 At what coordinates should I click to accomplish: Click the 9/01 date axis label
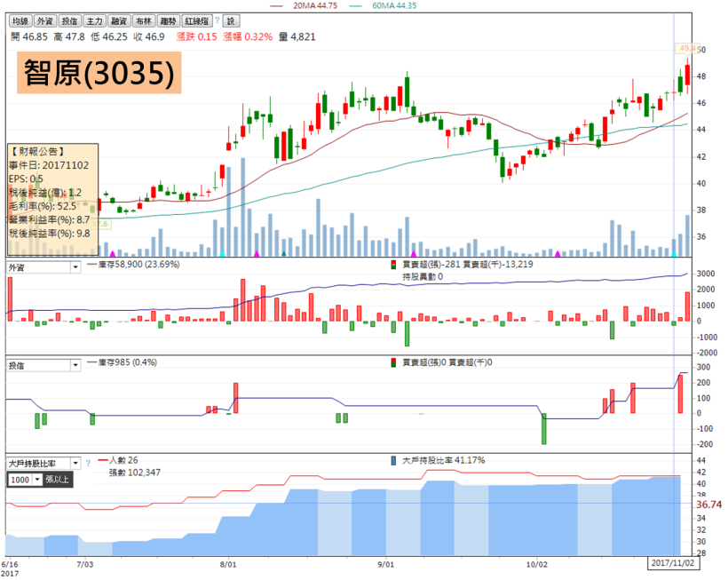tap(385, 565)
